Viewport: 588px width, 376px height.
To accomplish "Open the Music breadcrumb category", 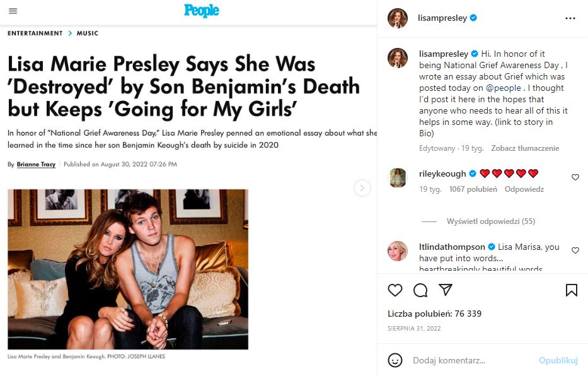I will click(88, 33).
